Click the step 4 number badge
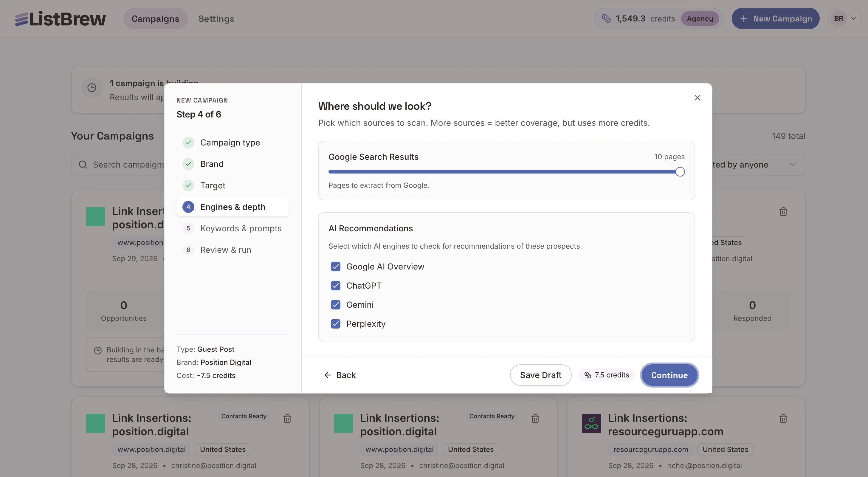This screenshot has width=868, height=477. coord(188,207)
